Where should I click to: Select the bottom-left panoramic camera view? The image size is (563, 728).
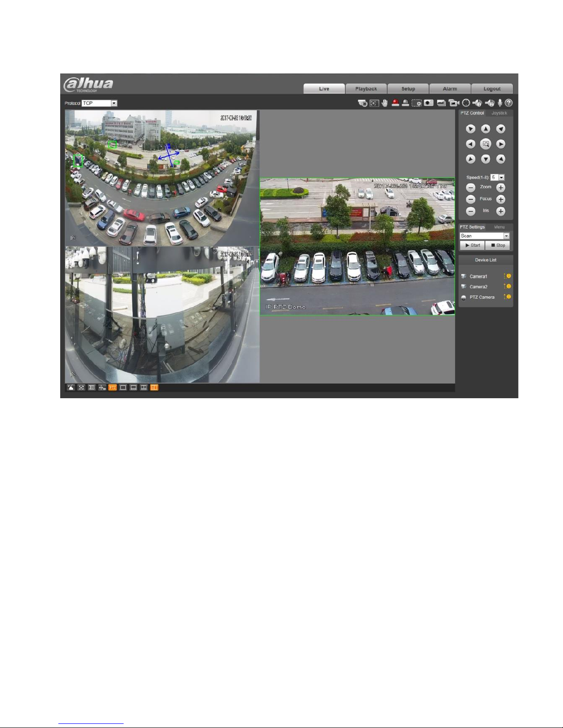pos(162,315)
